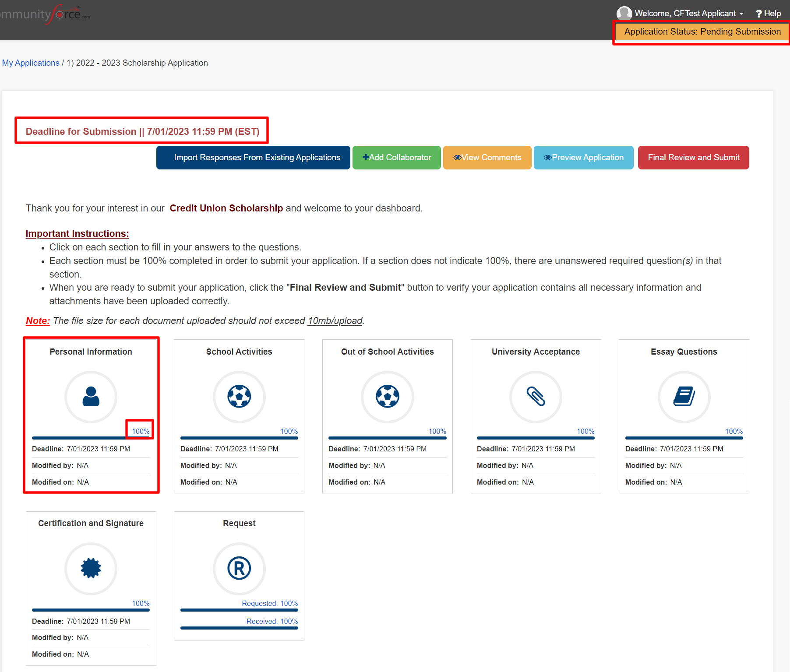Image resolution: width=790 pixels, height=672 pixels.
Task: Click Important Instructions heading
Action: tap(77, 233)
